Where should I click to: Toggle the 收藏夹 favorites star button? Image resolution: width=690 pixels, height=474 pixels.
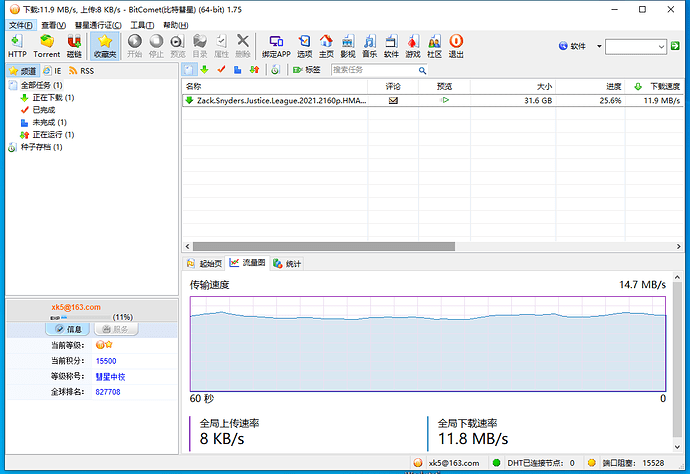(105, 46)
